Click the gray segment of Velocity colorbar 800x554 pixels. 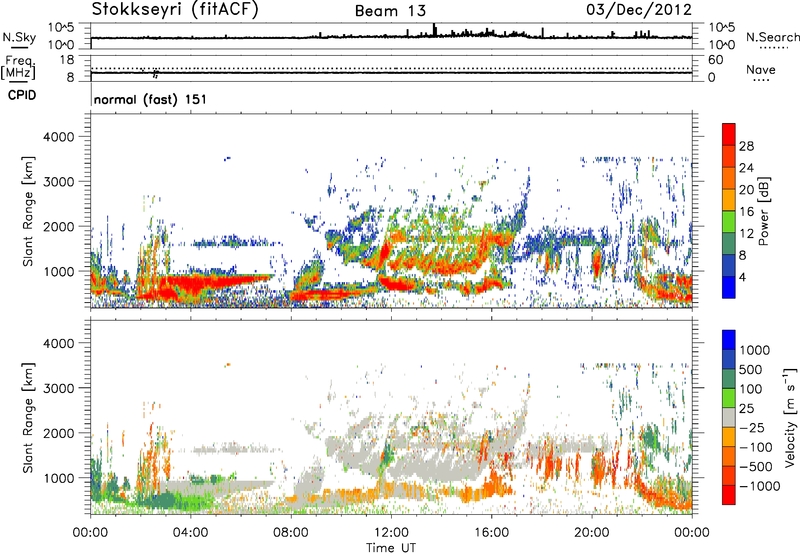[x=729, y=418]
